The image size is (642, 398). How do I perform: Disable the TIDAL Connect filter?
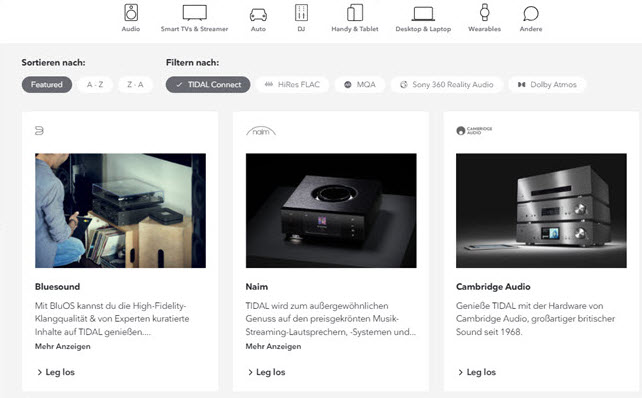click(x=208, y=85)
